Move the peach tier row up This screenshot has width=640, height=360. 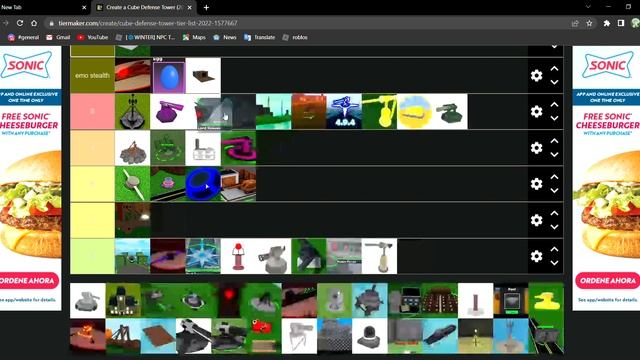tap(554, 141)
